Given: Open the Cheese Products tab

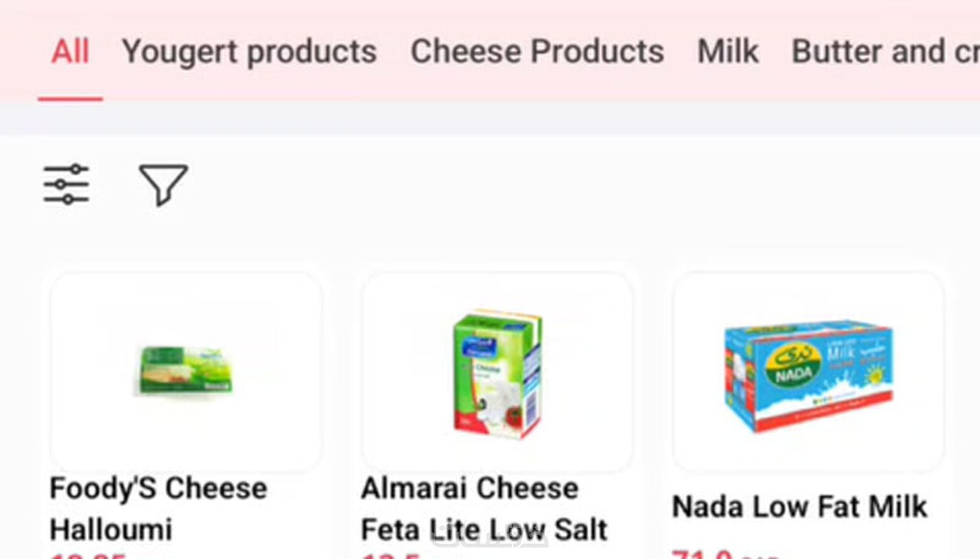Looking at the screenshot, I should [x=537, y=52].
